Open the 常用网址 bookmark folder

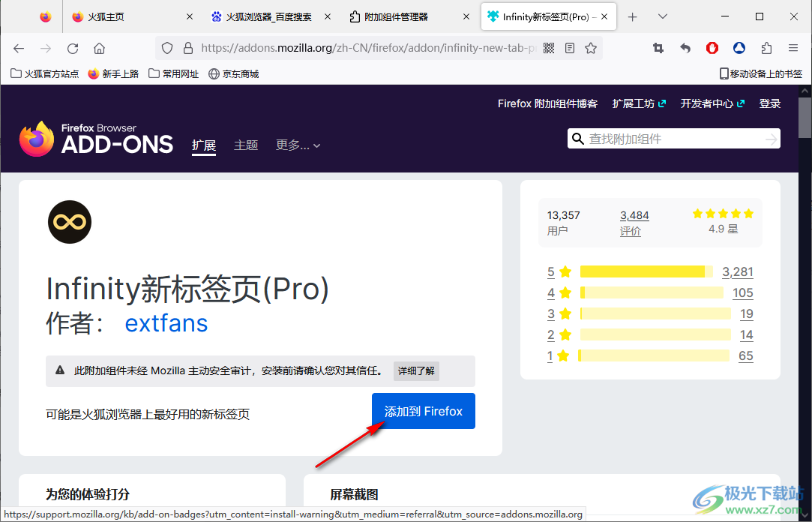[174, 74]
